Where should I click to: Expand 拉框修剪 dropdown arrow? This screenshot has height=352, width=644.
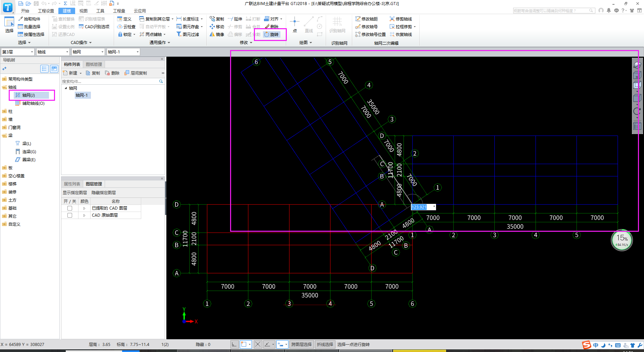tap(415, 27)
